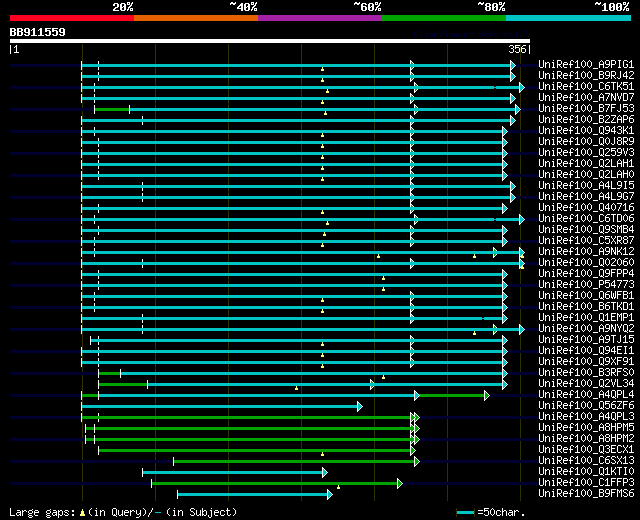640x520 pixels.
Task: Click the green ~80% legend color segment
Action: pyautogui.click(x=444, y=18)
